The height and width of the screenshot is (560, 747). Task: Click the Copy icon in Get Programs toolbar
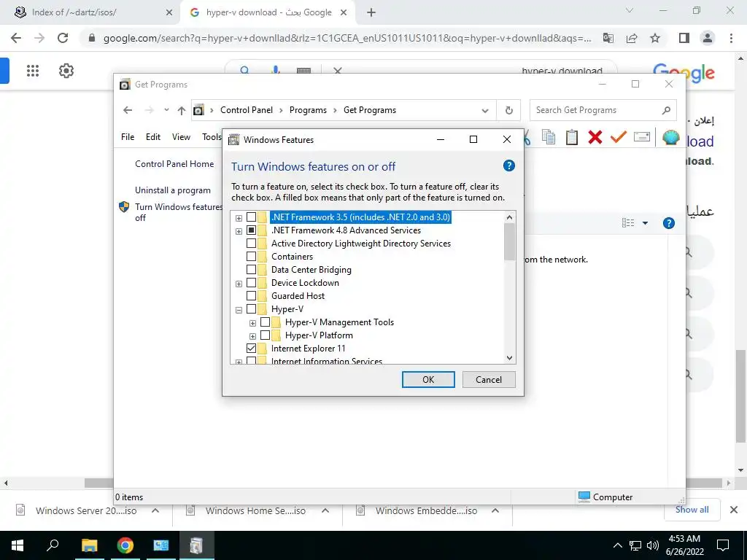pyautogui.click(x=549, y=137)
